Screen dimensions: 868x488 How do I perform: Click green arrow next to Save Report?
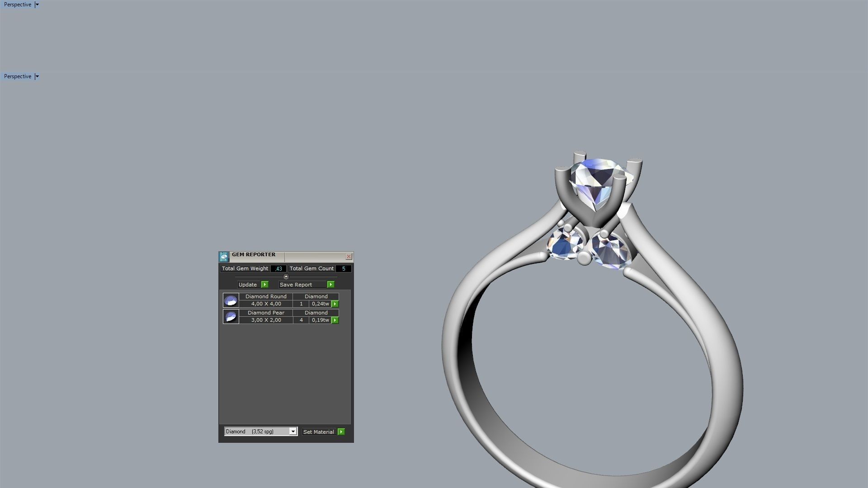point(331,285)
